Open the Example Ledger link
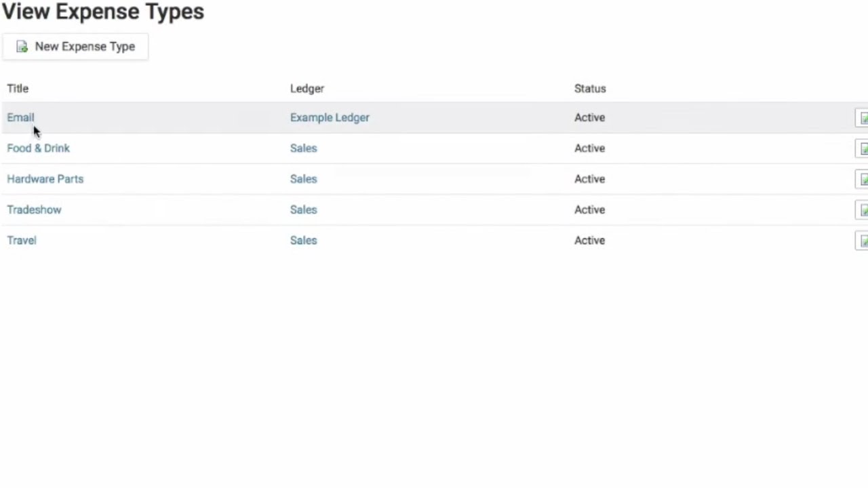The image size is (868, 488). tap(330, 117)
